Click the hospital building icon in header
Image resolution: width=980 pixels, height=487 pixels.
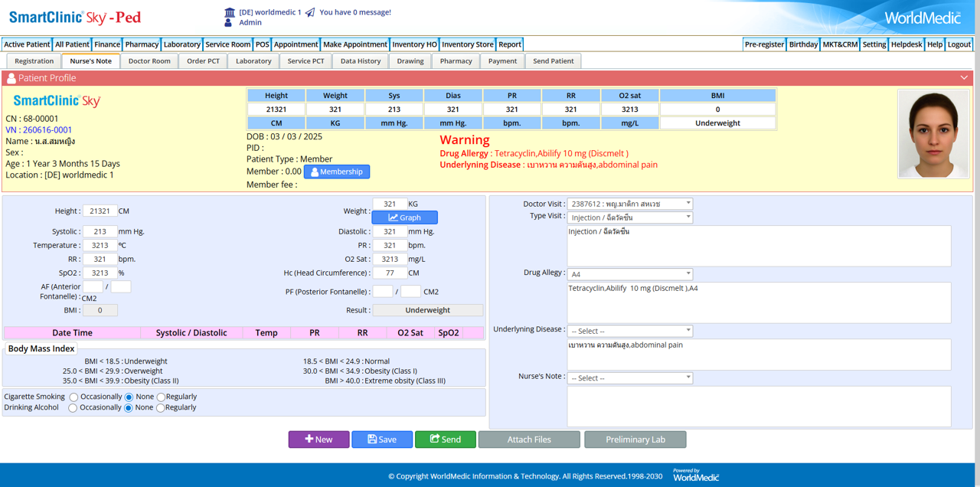click(x=230, y=12)
